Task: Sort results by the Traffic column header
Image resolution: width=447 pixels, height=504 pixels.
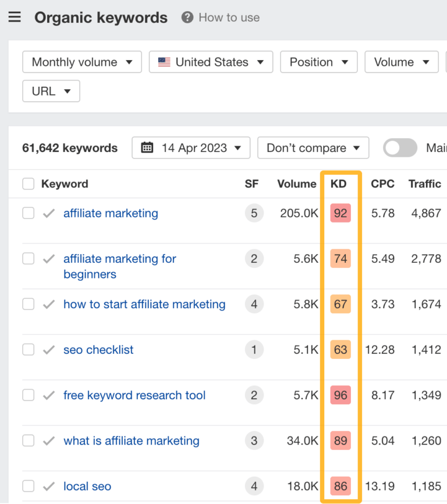Action: click(x=424, y=184)
